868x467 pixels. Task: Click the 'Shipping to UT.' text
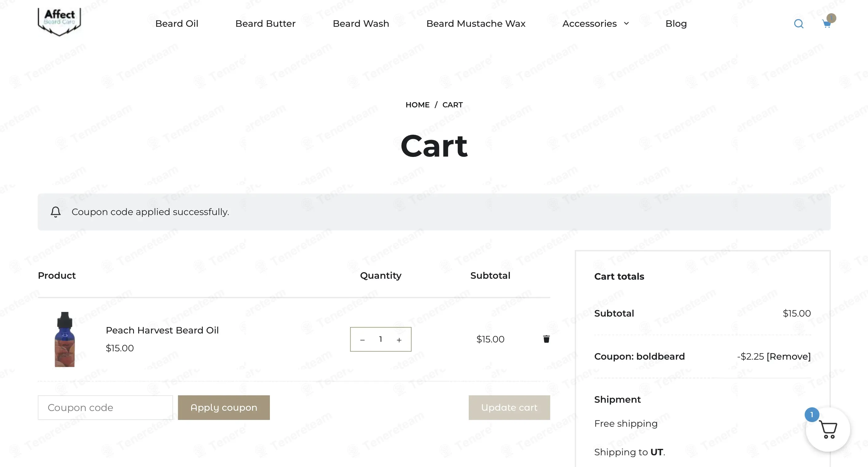click(x=629, y=452)
